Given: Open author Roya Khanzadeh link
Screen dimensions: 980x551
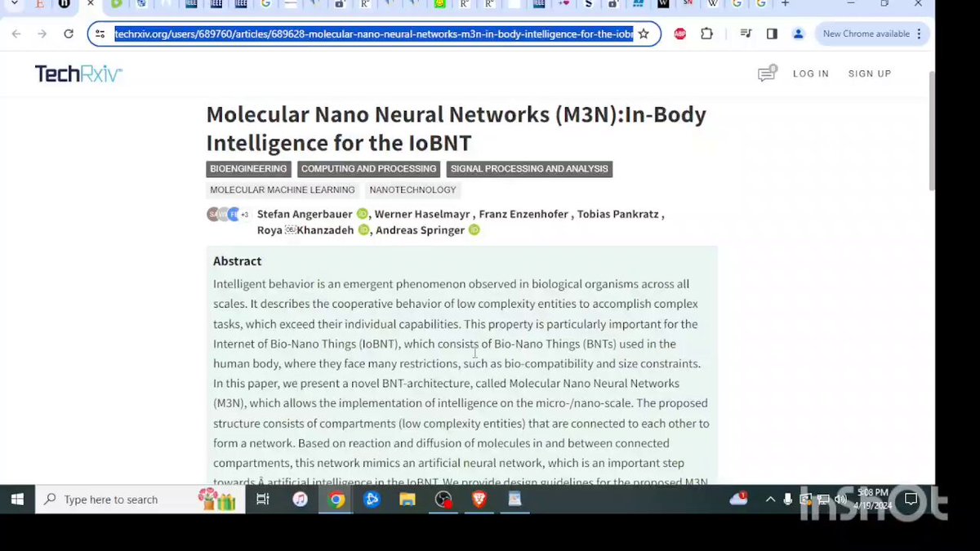Looking at the screenshot, I should 305,230.
